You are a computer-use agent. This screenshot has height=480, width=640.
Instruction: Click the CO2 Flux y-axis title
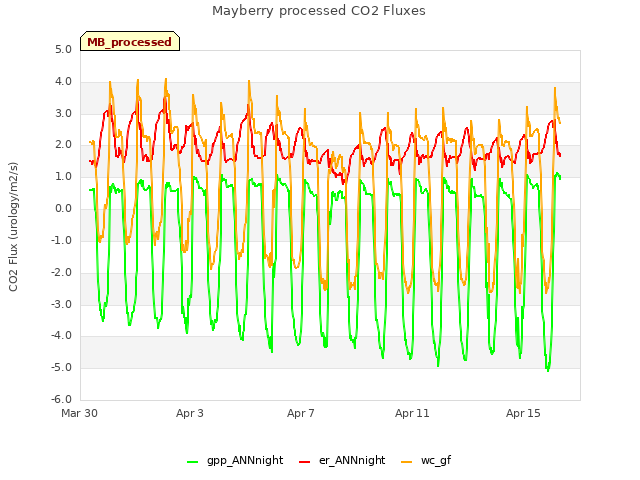coord(13,227)
